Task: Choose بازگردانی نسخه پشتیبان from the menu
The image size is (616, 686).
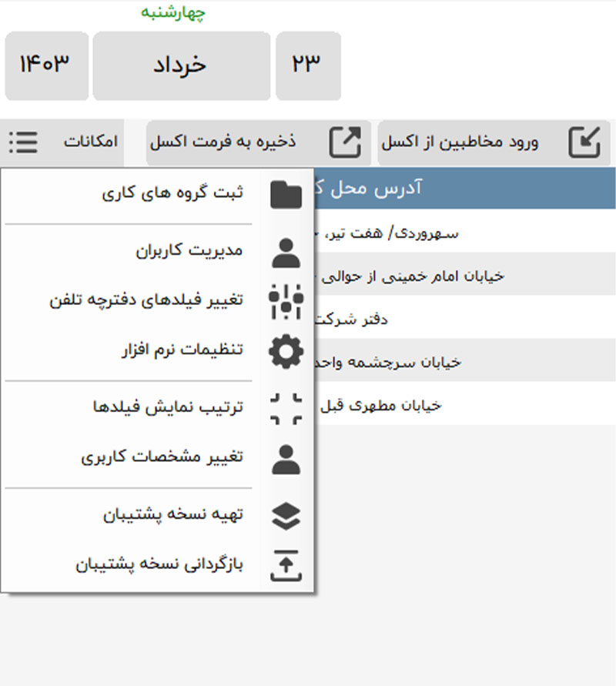Action: [159, 565]
